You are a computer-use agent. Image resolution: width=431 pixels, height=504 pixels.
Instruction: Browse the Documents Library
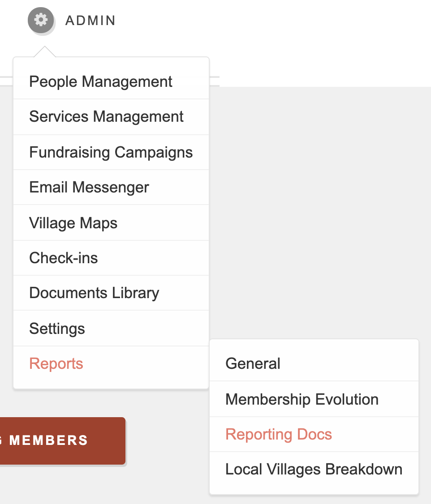(94, 293)
